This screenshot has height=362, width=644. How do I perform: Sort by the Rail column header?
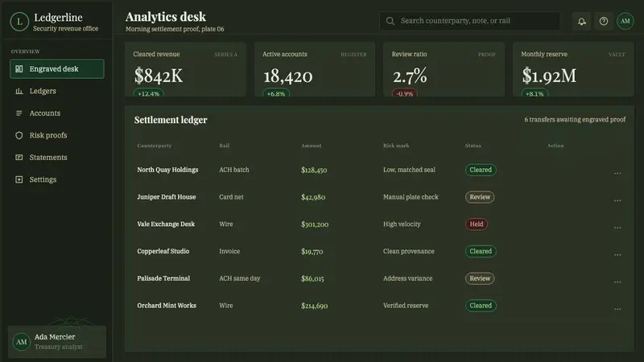225,146
